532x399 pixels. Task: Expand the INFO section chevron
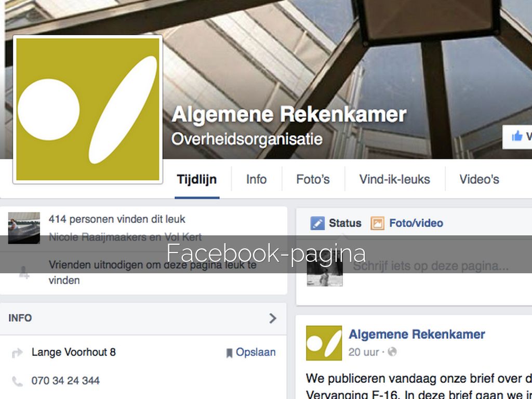pyautogui.click(x=273, y=318)
